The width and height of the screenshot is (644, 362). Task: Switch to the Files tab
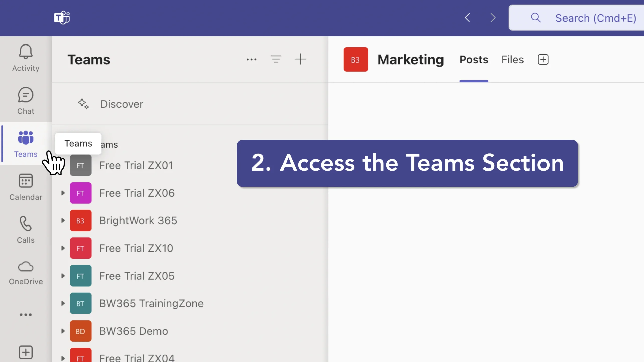pyautogui.click(x=512, y=60)
